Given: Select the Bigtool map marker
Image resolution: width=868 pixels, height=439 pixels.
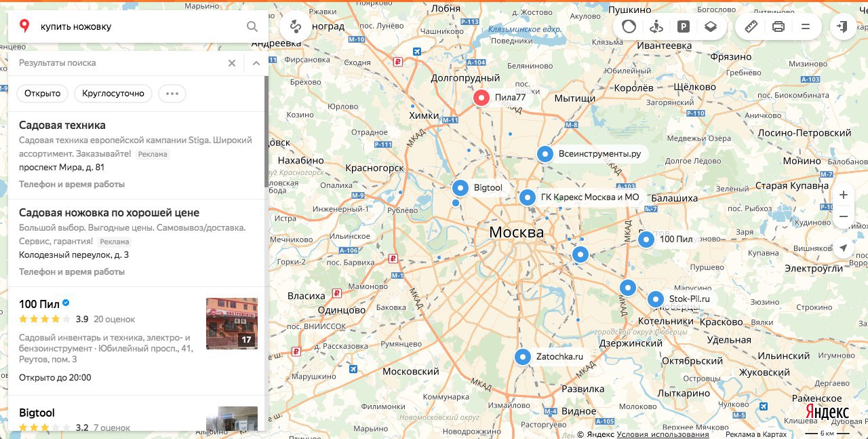Looking at the screenshot, I should (x=460, y=188).
